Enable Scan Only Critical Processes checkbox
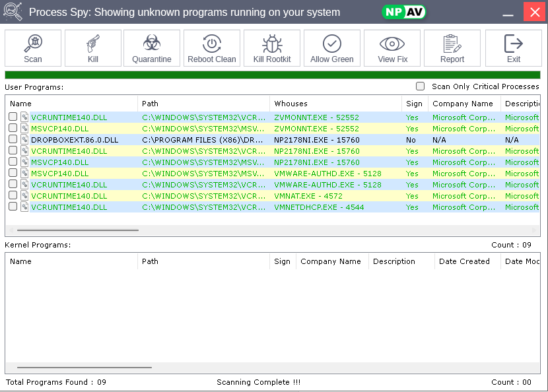 (420, 86)
